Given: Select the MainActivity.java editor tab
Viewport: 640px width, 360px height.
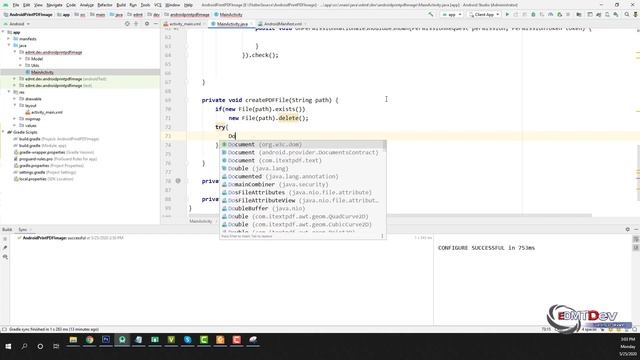Looking at the screenshot, I should (x=232, y=24).
